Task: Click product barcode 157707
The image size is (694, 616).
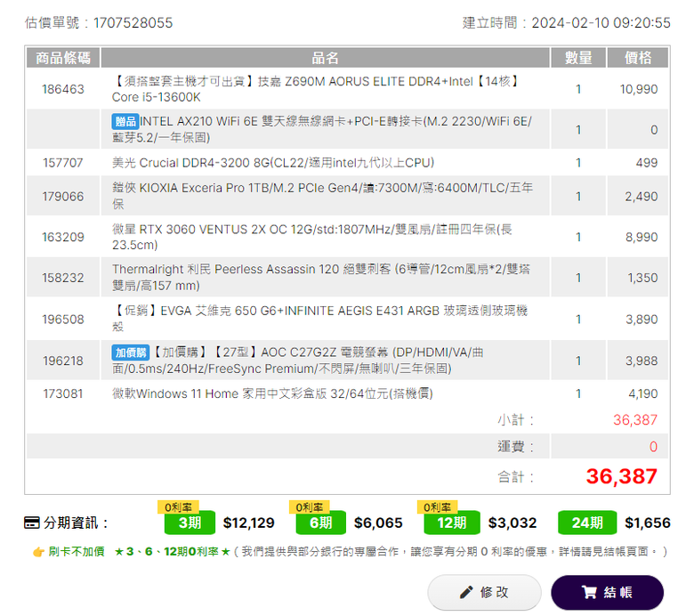Action: tap(63, 163)
